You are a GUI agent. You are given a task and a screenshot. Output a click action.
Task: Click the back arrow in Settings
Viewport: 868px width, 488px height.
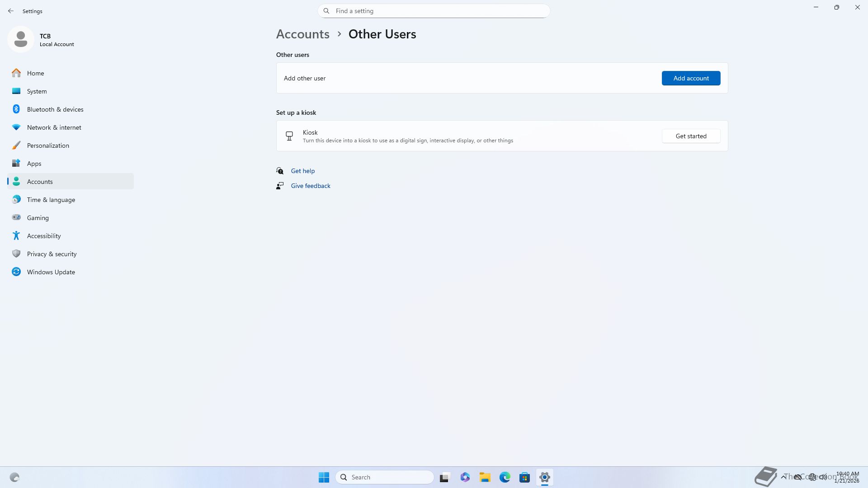coord(11,11)
